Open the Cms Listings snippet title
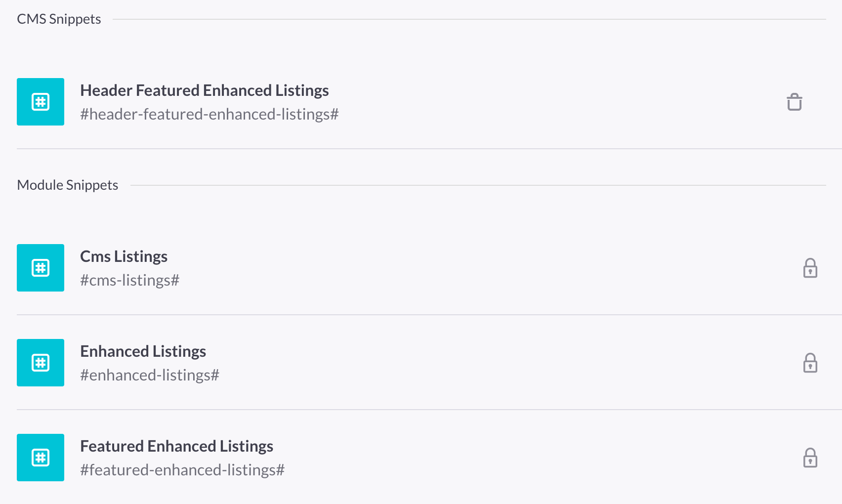Image resolution: width=842 pixels, height=504 pixels. [124, 256]
